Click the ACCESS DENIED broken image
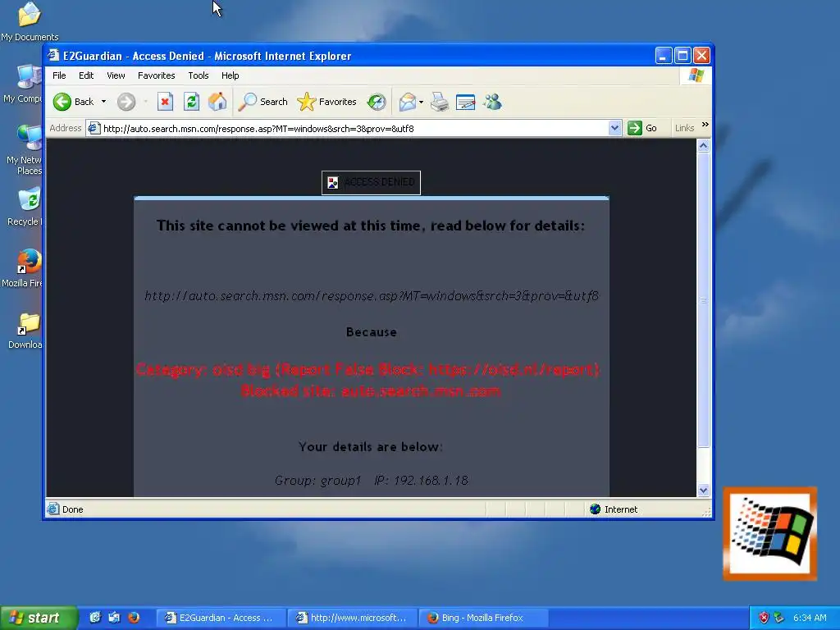840x630 pixels. pos(372,183)
